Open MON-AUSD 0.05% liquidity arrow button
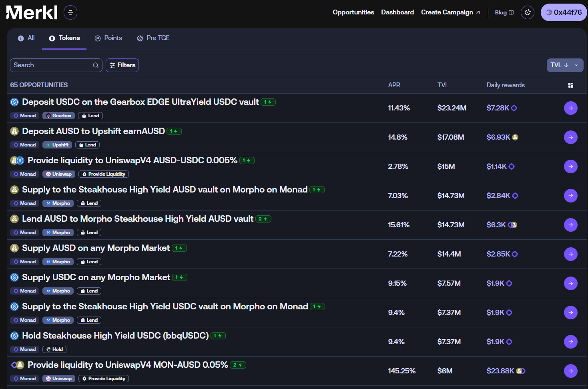Screen dimensions: 588x389 (570, 371)
